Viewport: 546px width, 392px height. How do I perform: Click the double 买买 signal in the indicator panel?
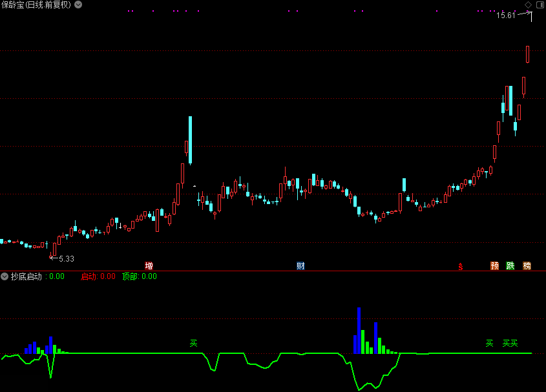pyautogui.click(x=510, y=344)
